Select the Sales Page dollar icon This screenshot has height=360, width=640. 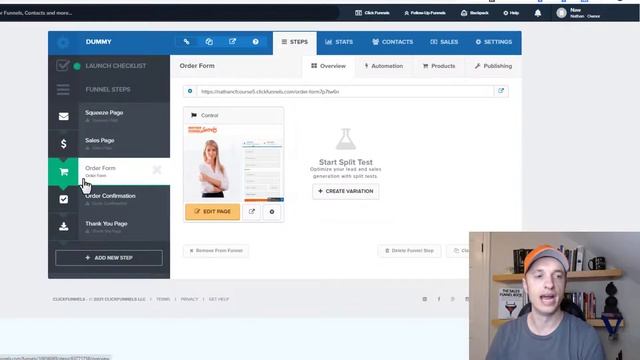[63, 144]
